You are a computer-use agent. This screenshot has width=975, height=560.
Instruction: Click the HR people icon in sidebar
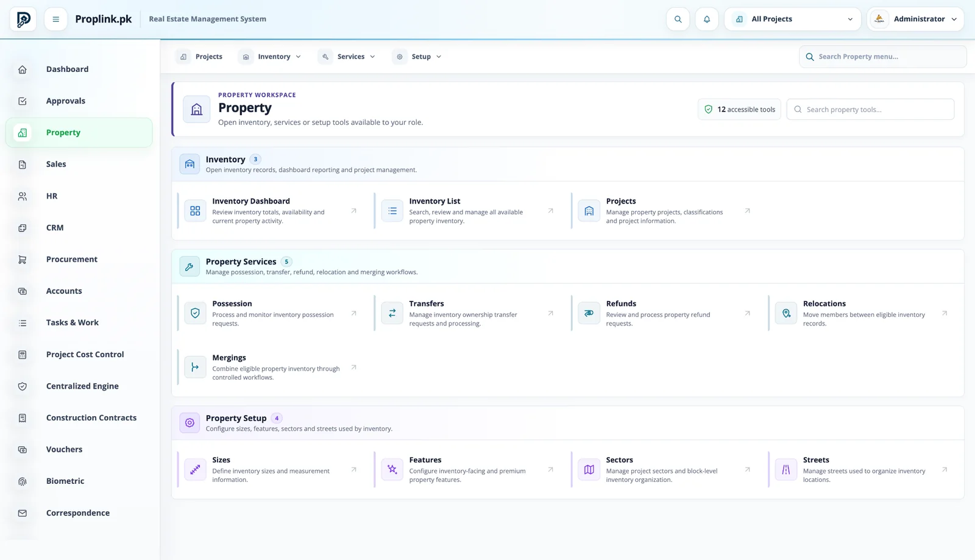pos(23,196)
